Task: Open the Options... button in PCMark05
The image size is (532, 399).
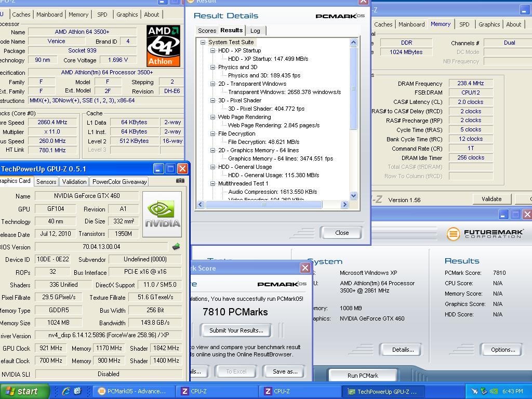Action: click(x=503, y=350)
